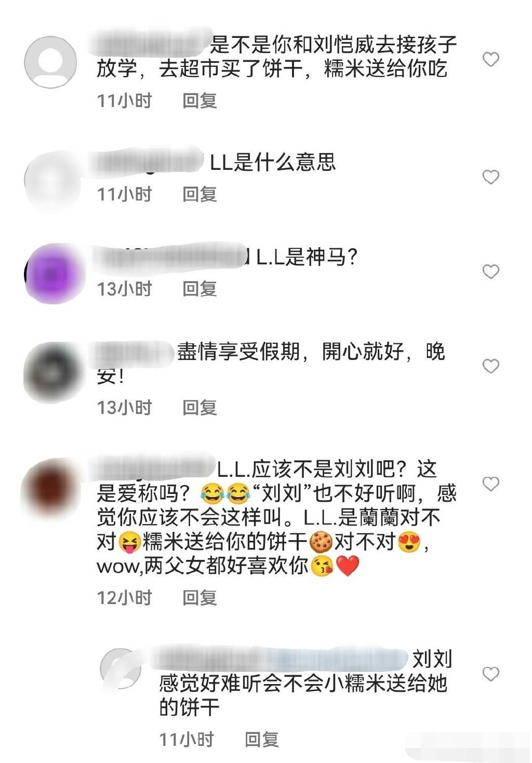Open the avatar of the nested reply author

click(x=122, y=669)
